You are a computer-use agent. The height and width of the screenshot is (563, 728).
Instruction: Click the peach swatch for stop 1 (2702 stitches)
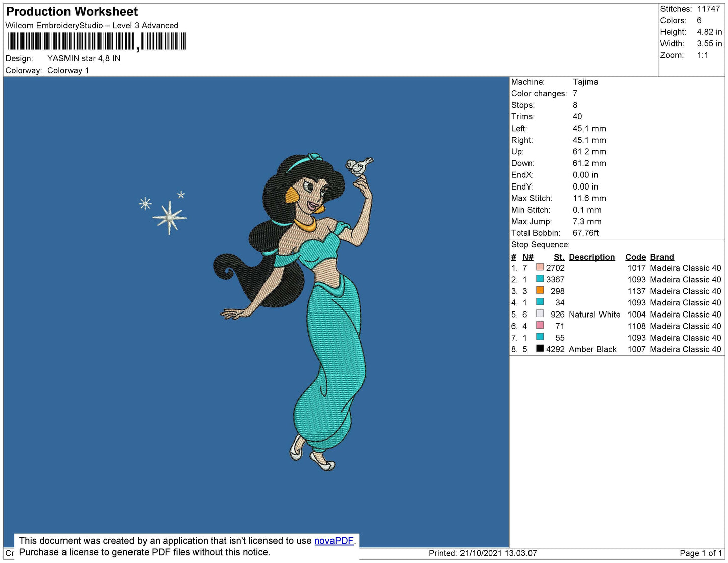pos(540,267)
